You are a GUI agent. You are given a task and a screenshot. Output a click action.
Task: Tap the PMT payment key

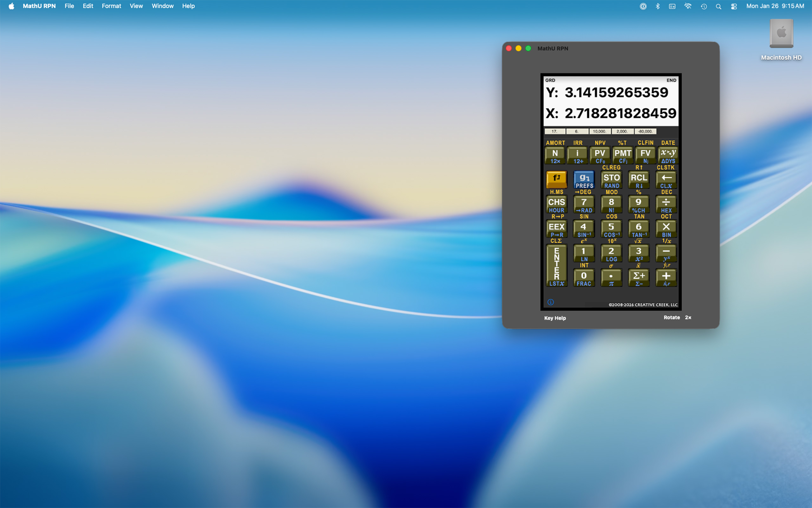click(622, 155)
